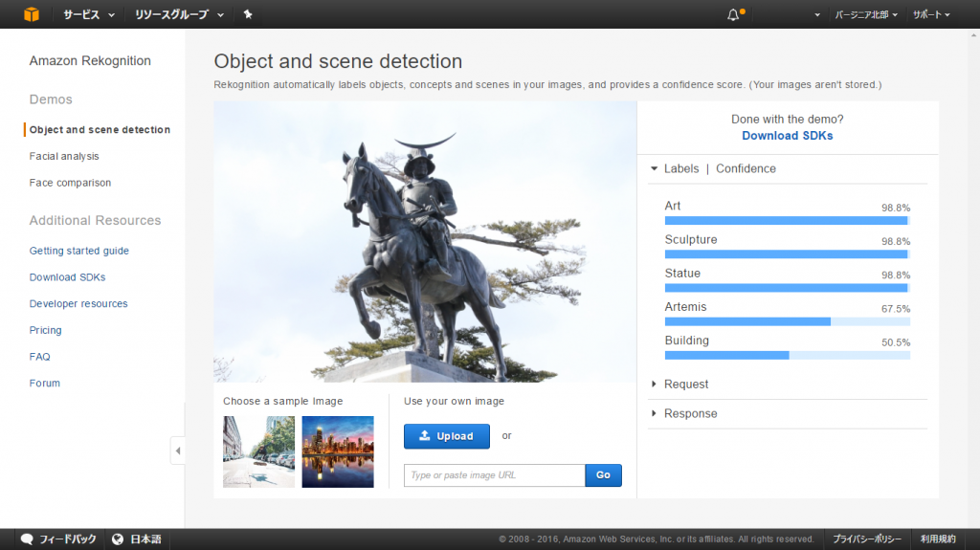Open the Pricing link
The height and width of the screenshot is (550, 980).
pyautogui.click(x=45, y=330)
